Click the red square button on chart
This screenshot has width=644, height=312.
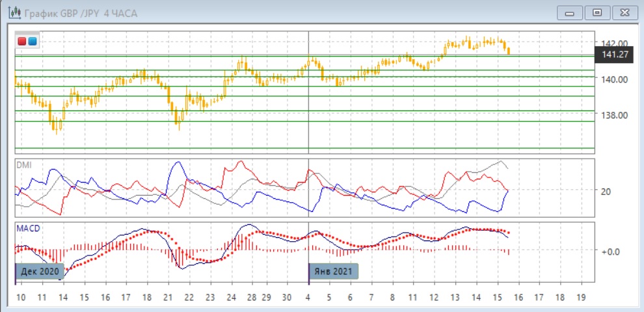click(21, 41)
